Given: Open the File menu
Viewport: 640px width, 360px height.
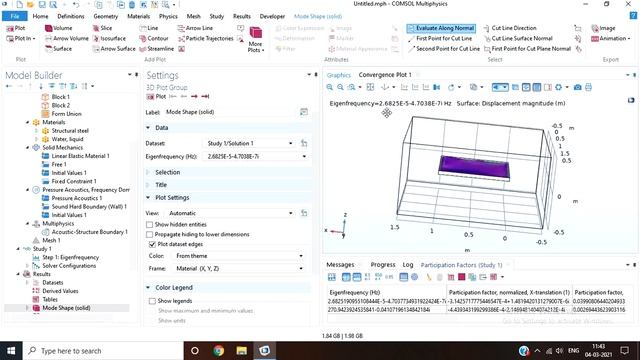Looking at the screenshot, I should pyautogui.click(x=15, y=16).
